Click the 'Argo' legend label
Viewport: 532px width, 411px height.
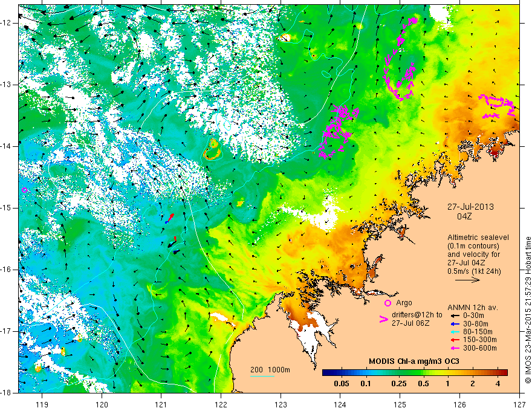(x=404, y=303)
